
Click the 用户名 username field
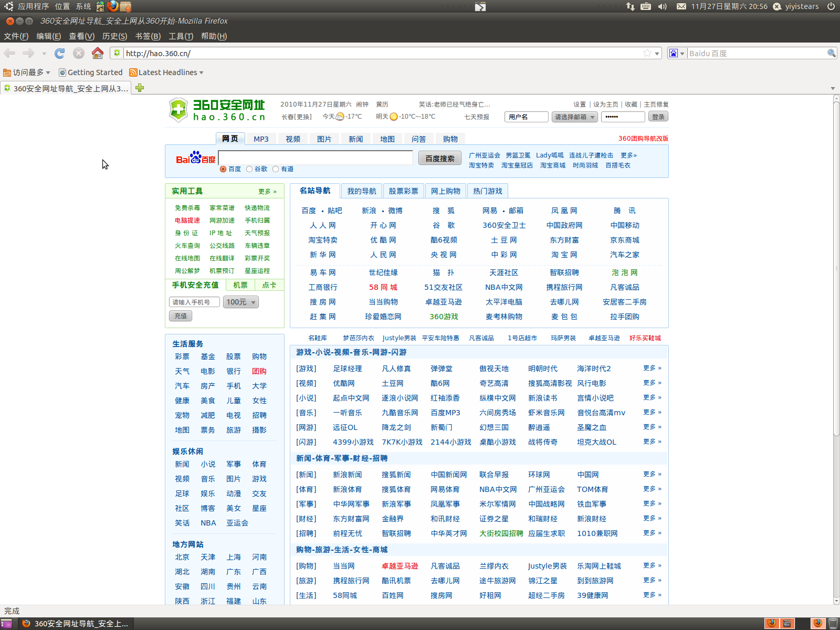tap(527, 117)
